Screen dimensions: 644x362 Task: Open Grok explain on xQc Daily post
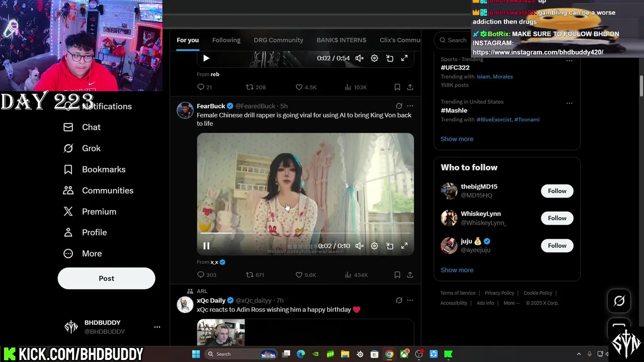(x=399, y=300)
